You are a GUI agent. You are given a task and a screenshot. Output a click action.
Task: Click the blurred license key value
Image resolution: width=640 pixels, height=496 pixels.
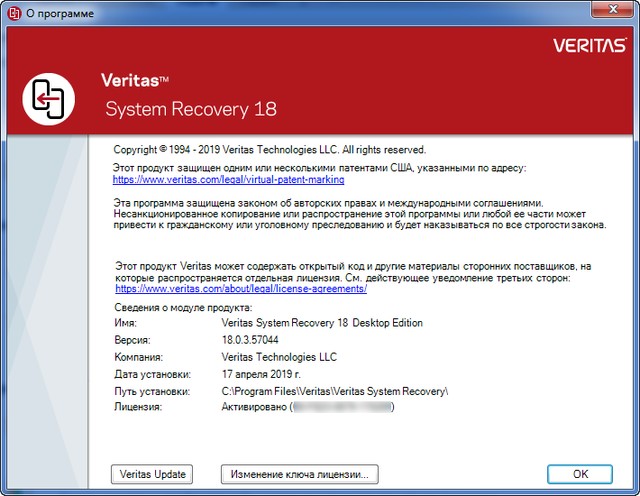(342, 408)
